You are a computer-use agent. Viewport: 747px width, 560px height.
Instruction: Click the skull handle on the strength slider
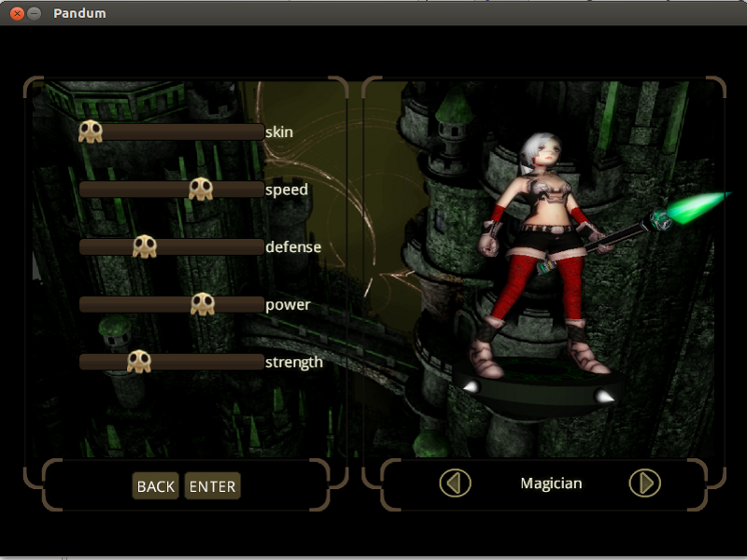click(139, 361)
